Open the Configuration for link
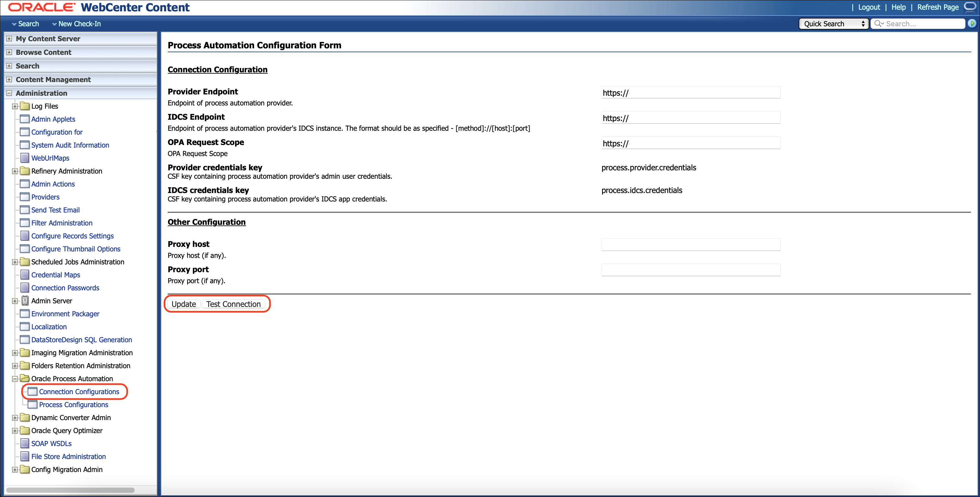The image size is (980, 497). (57, 132)
